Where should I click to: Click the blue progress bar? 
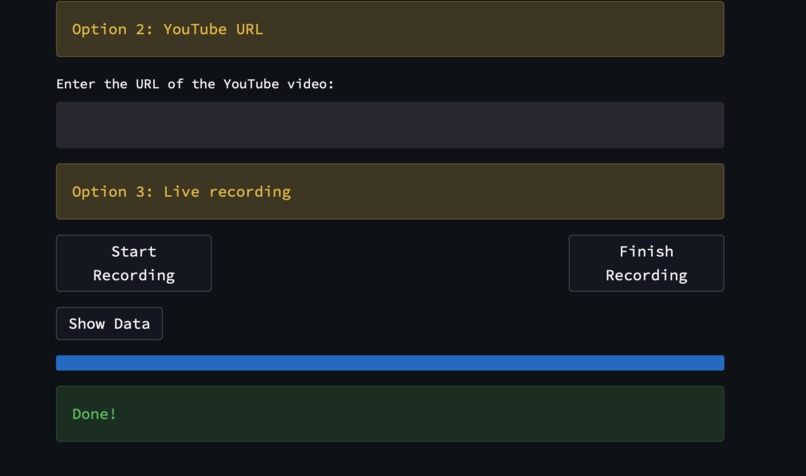(390, 362)
